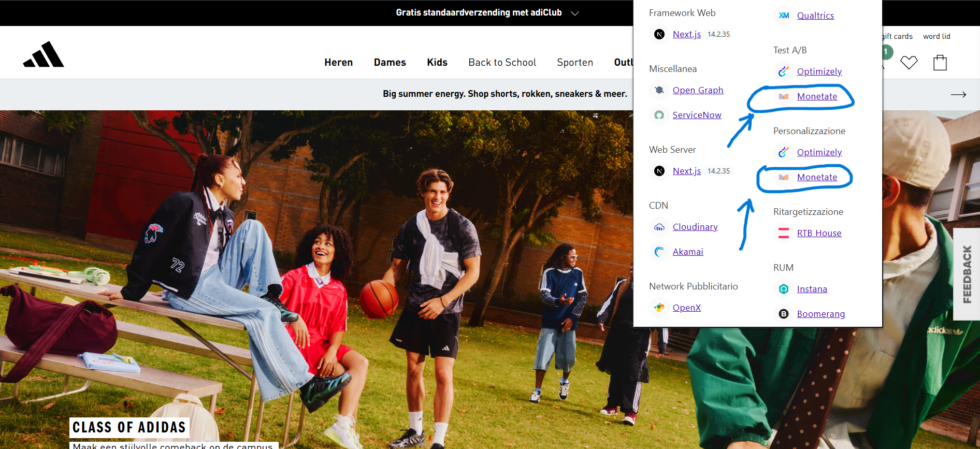Click the Optimizely icon under Personalizzazione
Viewport: 980px width, 449px height.
pyautogui.click(x=784, y=152)
